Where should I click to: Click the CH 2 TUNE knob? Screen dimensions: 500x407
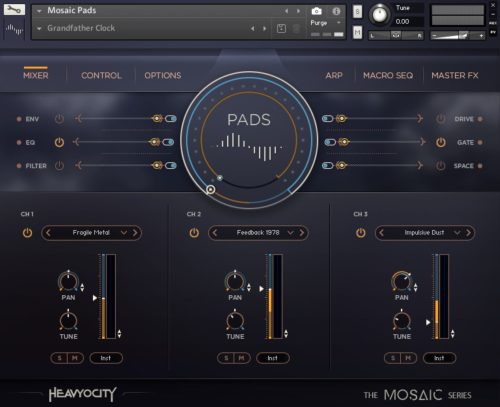point(235,320)
